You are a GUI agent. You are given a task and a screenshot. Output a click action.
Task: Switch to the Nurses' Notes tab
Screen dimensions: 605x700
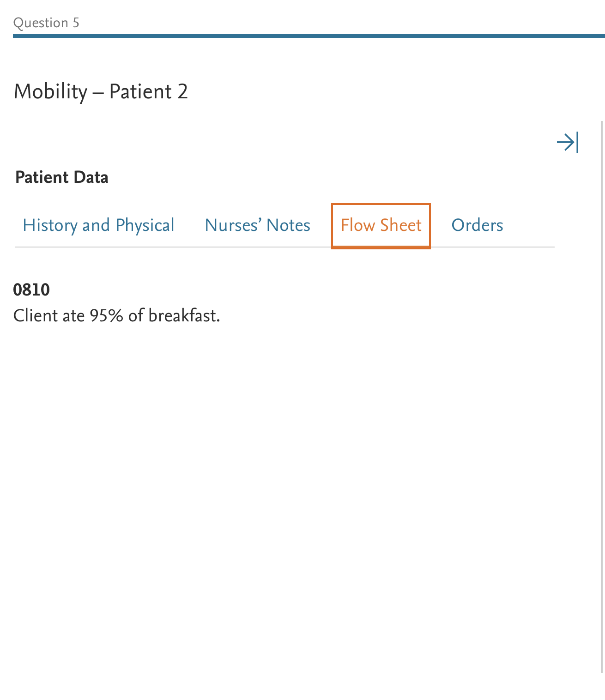[x=257, y=225]
